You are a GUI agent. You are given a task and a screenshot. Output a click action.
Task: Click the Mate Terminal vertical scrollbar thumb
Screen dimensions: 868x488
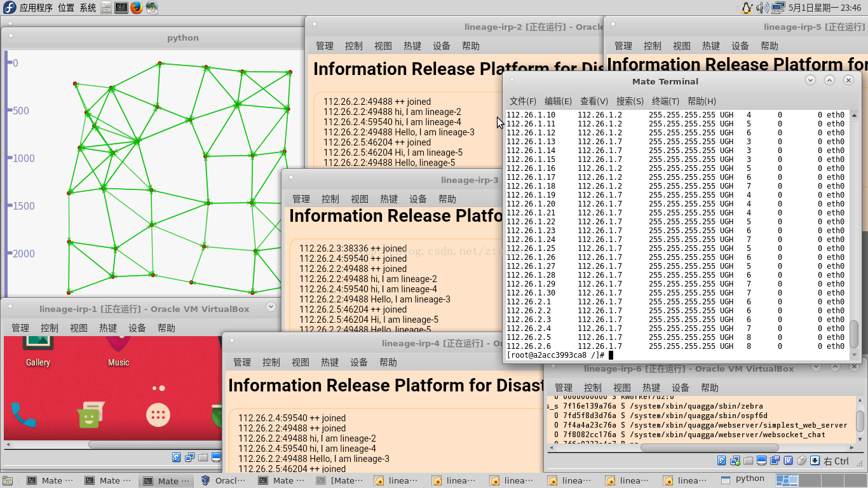click(854, 334)
